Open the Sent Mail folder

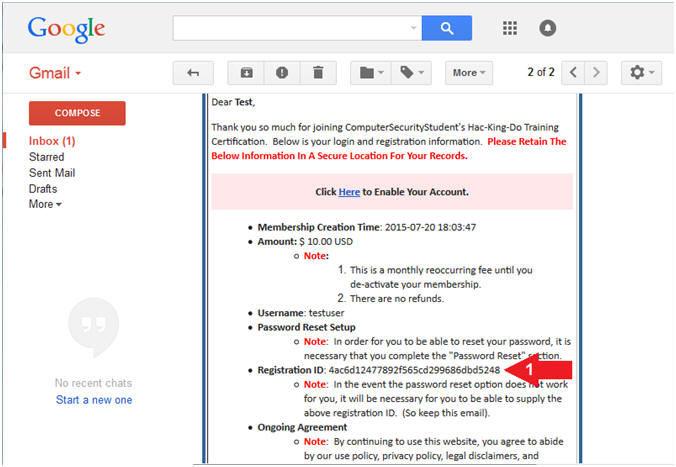point(52,173)
